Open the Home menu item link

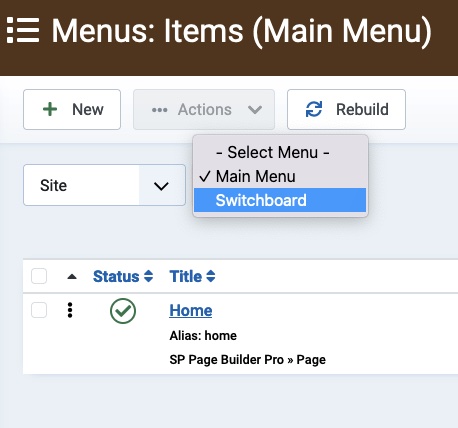pyautogui.click(x=191, y=310)
